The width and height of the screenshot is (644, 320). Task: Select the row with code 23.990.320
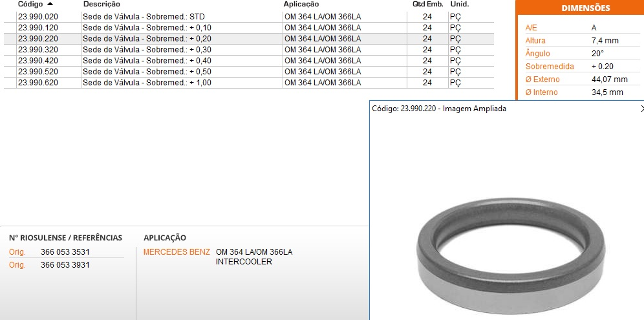pos(38,50)
